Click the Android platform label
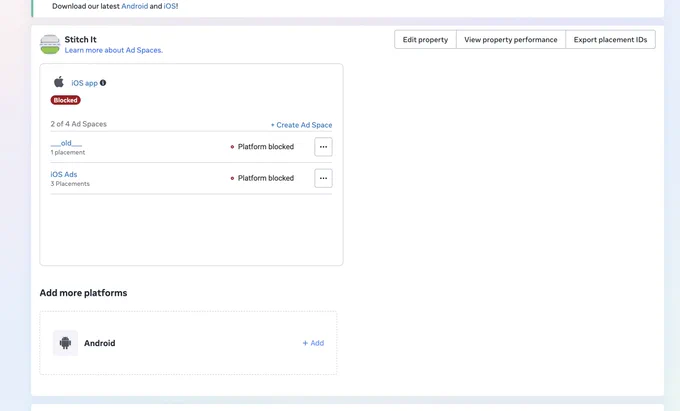 coord(100,343)
